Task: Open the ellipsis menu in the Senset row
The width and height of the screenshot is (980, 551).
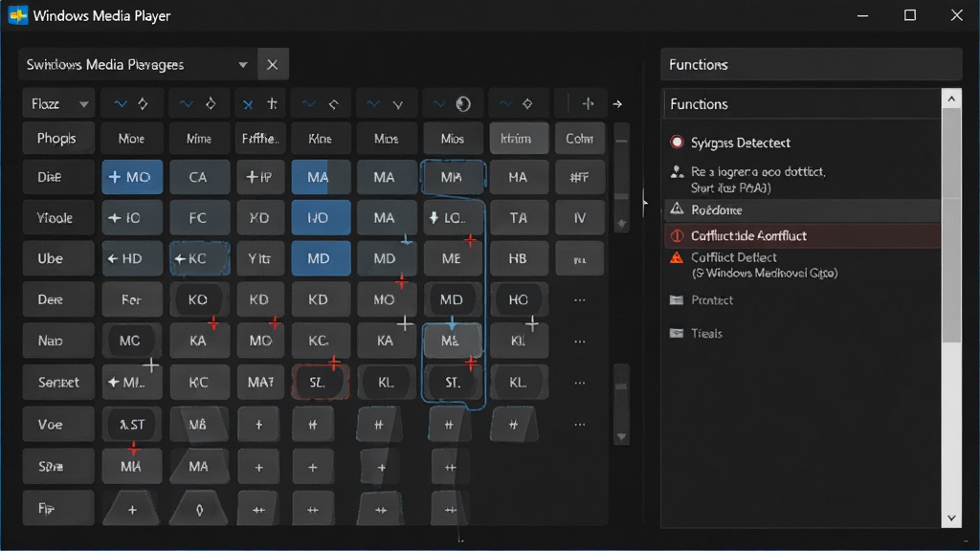Action: click(x=579, y=383)
